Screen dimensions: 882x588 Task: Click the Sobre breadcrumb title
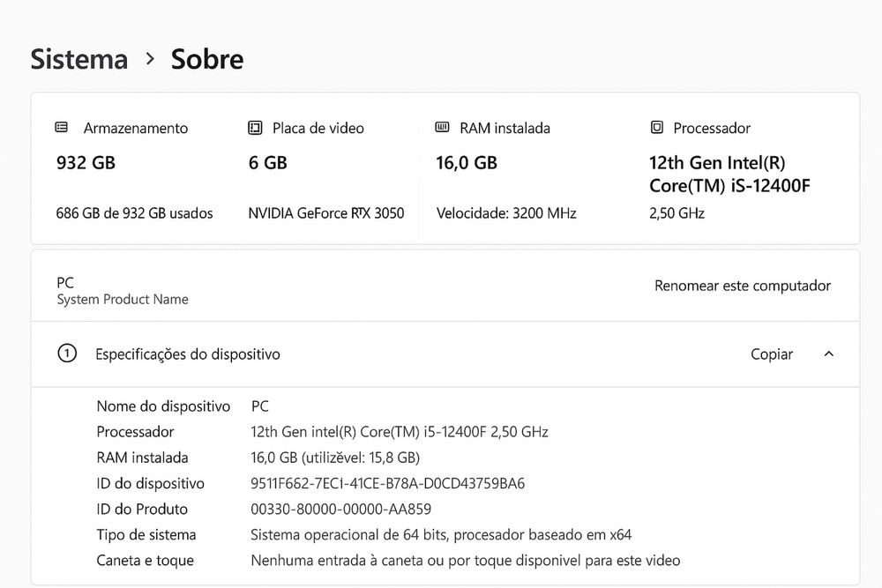[207, 59]
